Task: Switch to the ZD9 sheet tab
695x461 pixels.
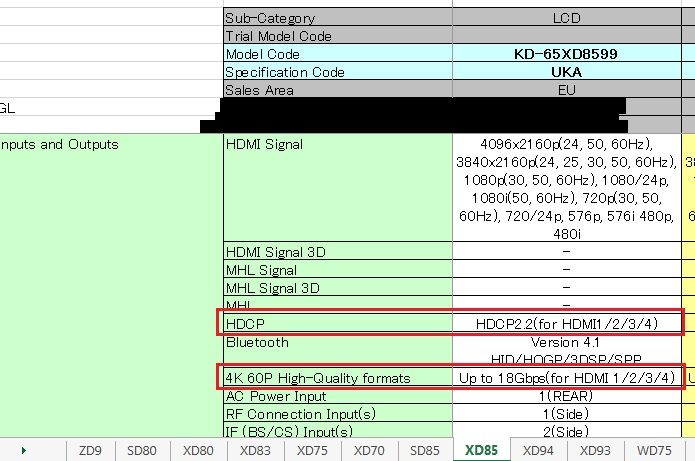Action: (89, 450)
